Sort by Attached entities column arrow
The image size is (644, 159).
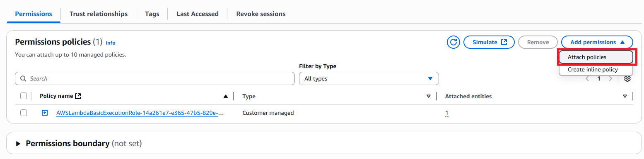click(x=625, y=96)
